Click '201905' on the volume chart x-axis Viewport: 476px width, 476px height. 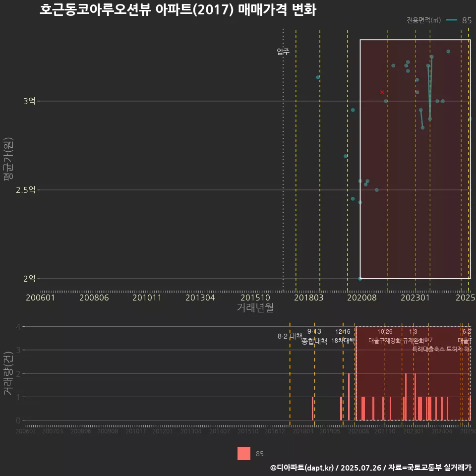330,431
